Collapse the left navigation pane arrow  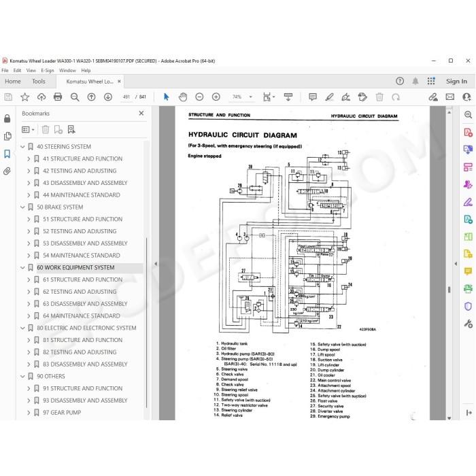coord(156,264)
